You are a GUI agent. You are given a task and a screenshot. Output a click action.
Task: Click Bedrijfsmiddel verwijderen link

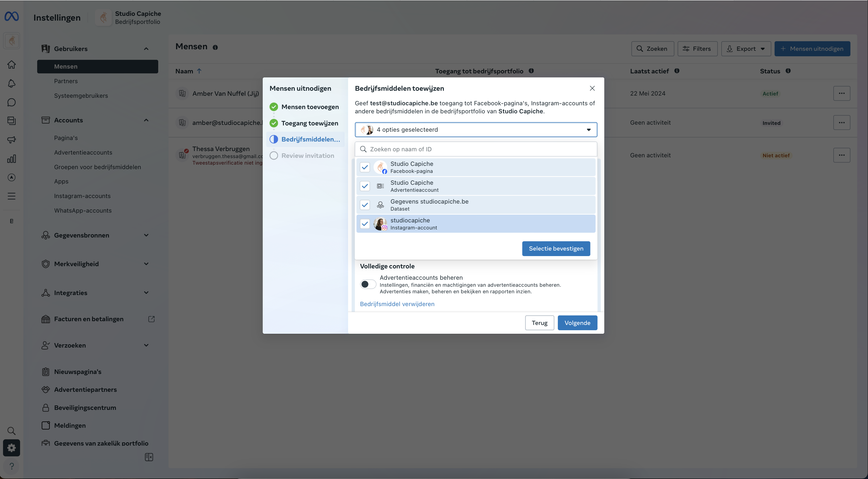(397, 304)
